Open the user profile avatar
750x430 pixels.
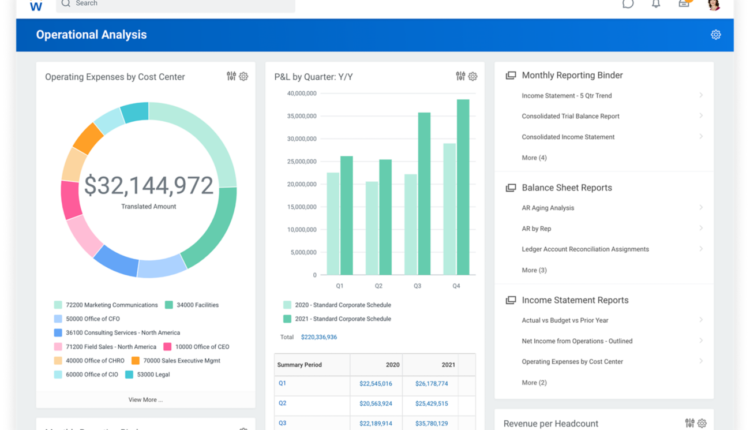pyautogui.click(x=713, y=4)
